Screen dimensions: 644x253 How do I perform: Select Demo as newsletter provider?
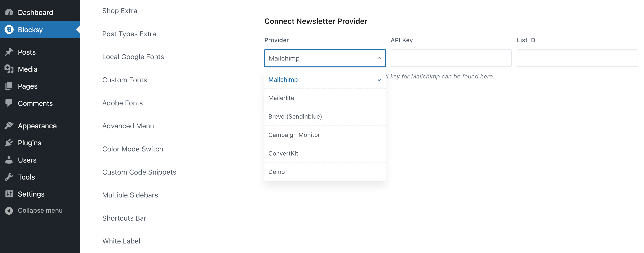[x=276, y=172]
